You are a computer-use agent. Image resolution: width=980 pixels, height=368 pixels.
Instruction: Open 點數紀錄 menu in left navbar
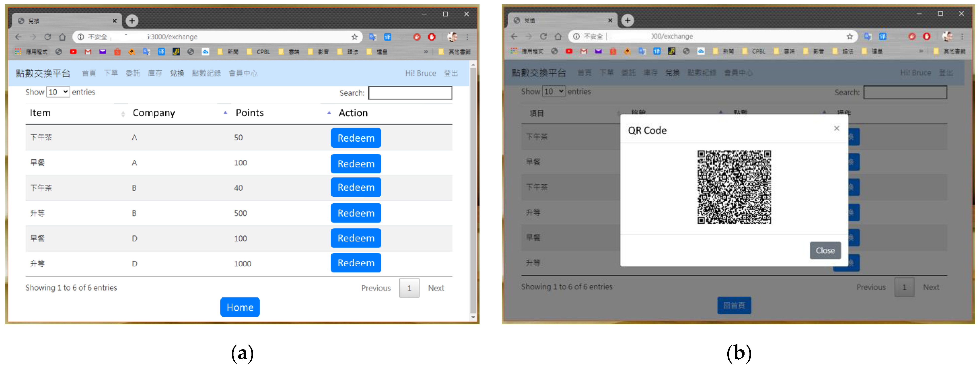206,73
